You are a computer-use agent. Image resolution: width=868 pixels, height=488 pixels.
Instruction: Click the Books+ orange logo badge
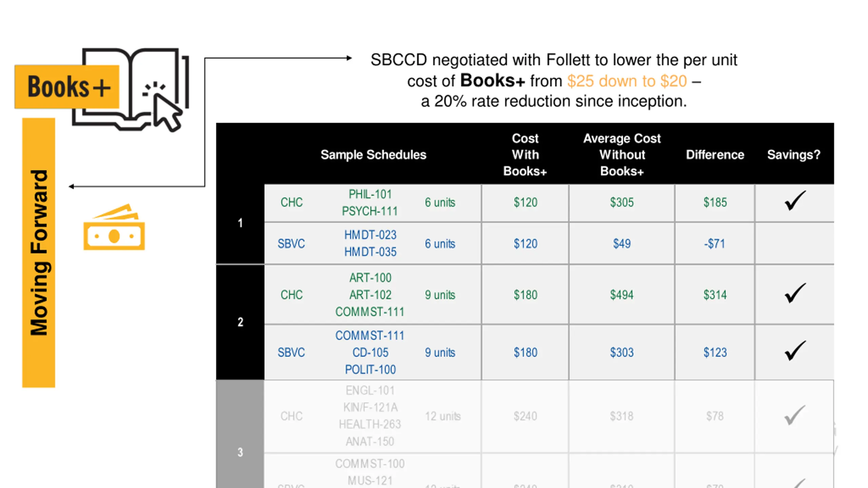(x=67, y=87)
